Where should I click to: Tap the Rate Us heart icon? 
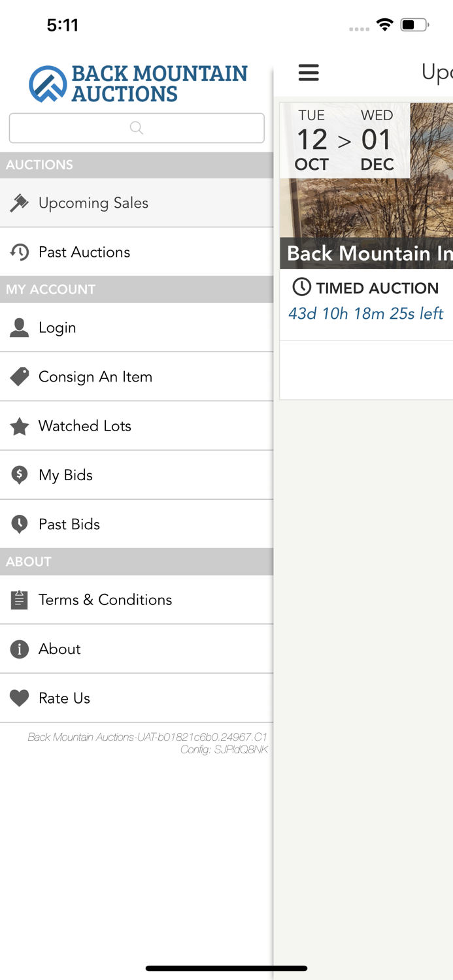(x=20, y=697)
